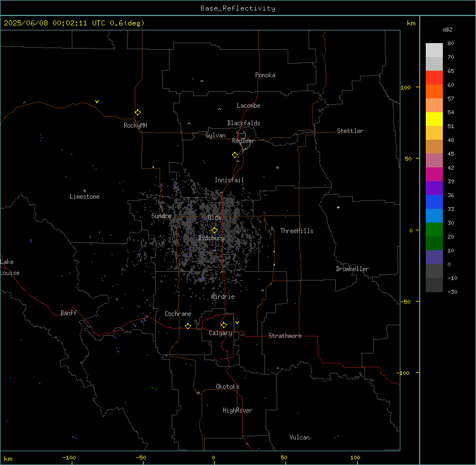
Task: Click the -50 tick label on right axis
Action: coord(405,302)
